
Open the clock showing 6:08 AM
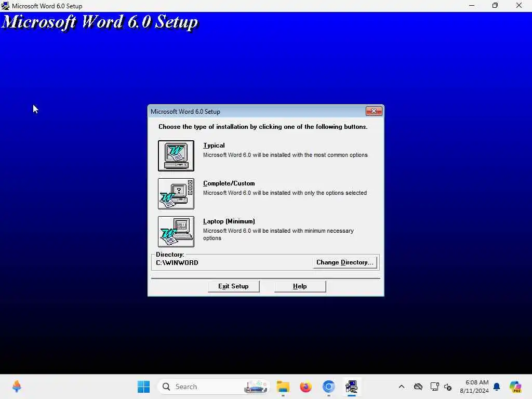tap(474, 387)
